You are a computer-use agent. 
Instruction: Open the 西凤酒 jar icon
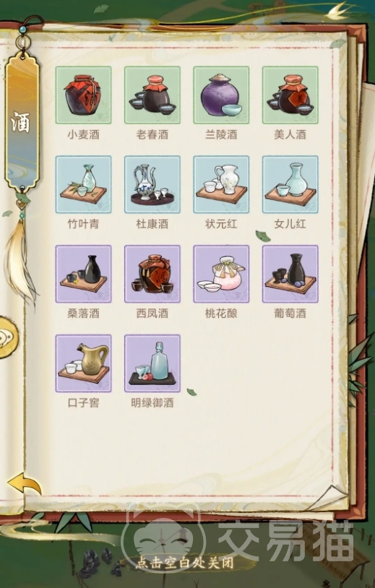(152, 274)
